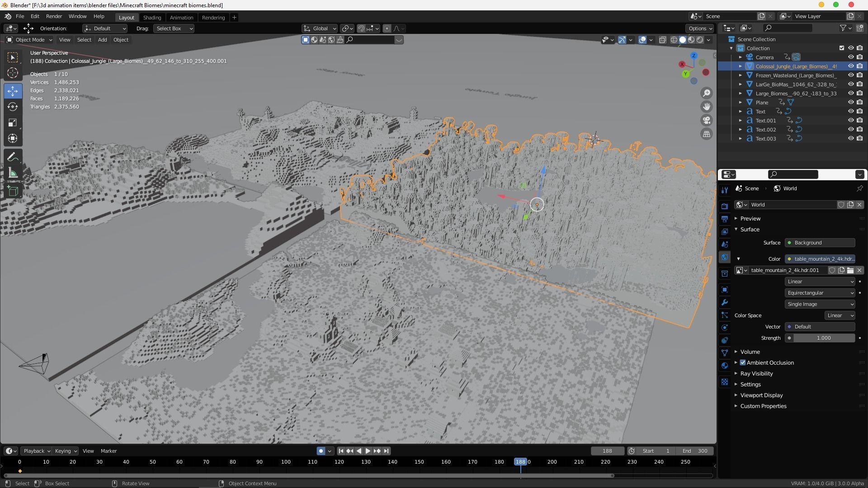868x488 pixels.
Task: Open the Render menu
Action: 54,16
